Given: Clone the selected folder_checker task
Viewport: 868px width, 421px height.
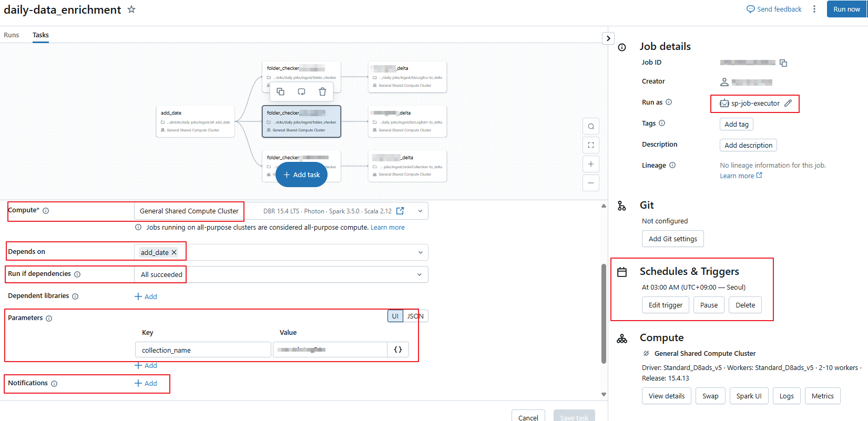Looking at the screenshot, I should [281, 91].
